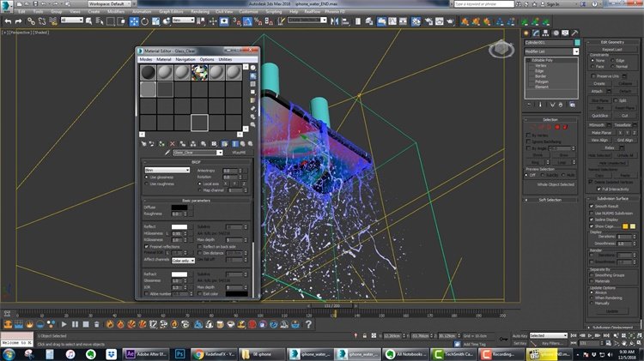Click the Collapse button in Edit Geometry
The width and height of the screenshot is (644, 361).
point(625,84)
